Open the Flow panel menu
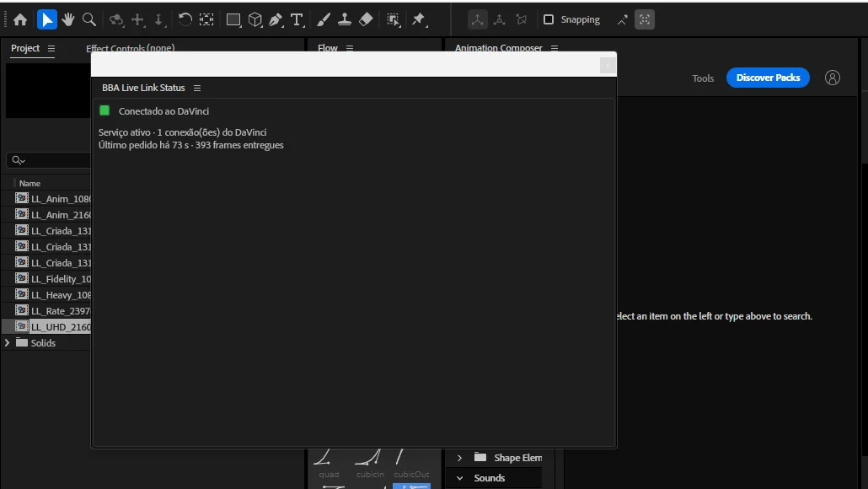The image size is (868, 489). [x=350, y=48]
